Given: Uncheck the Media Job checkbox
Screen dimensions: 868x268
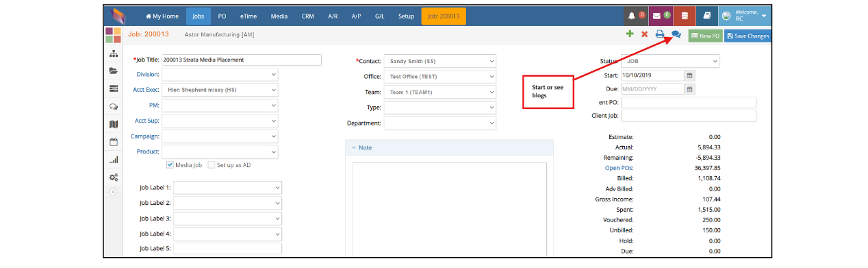Looking at the screenshot, I should tap(170, 165).
